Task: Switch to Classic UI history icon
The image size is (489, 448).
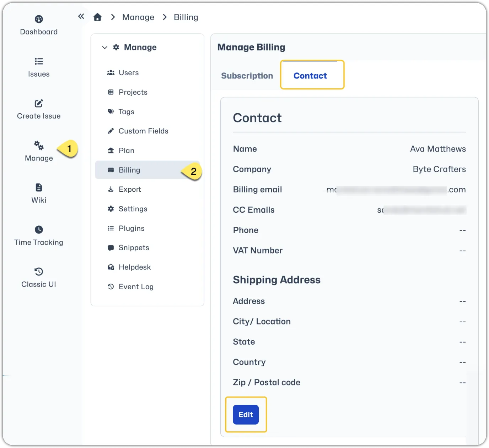Action: pos(39,272)
